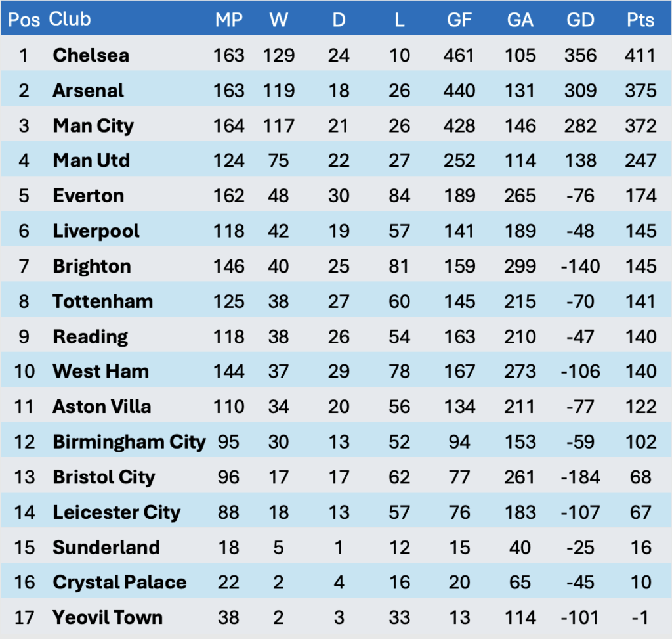Select the Reading club name
Screen dimensions: 672x639
pyautogui.click(x=90, y=336)
